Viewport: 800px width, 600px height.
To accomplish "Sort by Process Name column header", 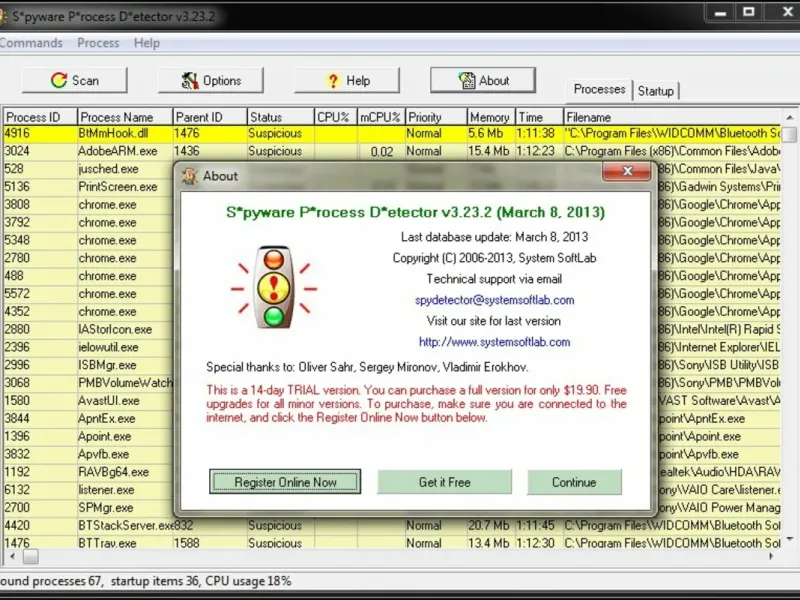I will pos(125,117).
